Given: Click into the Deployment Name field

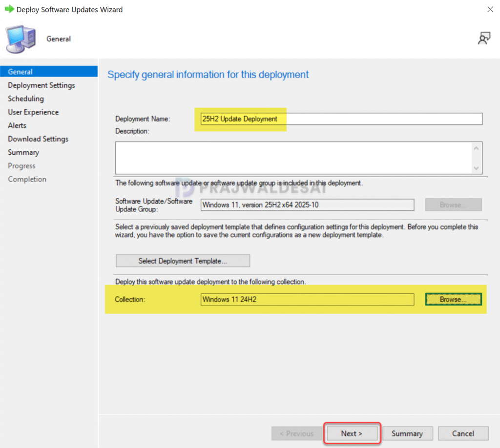Looking at the screenshot, I should tap(341, 119).
